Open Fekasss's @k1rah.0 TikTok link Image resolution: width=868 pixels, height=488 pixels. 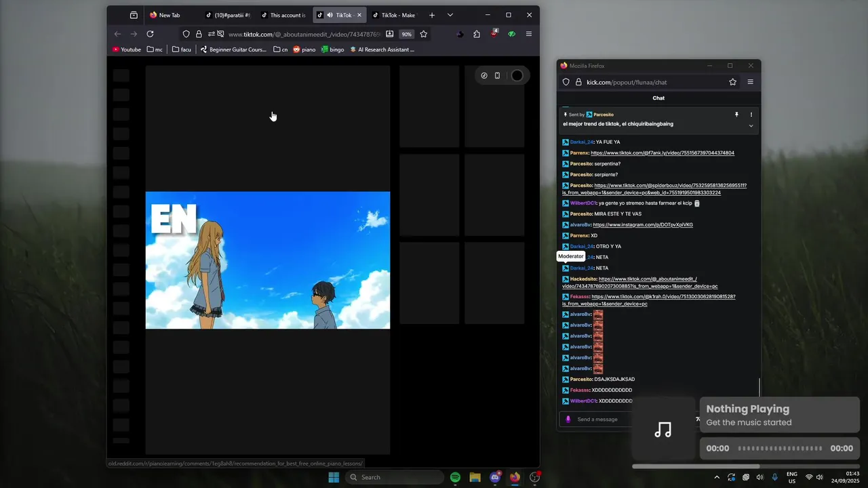pos(648,300)
